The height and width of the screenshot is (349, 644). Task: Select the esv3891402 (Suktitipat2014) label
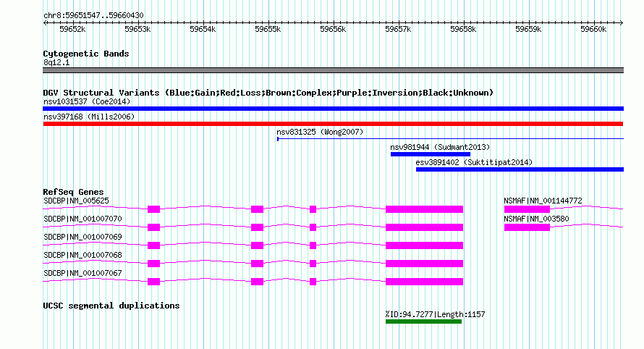coord(474,162)
